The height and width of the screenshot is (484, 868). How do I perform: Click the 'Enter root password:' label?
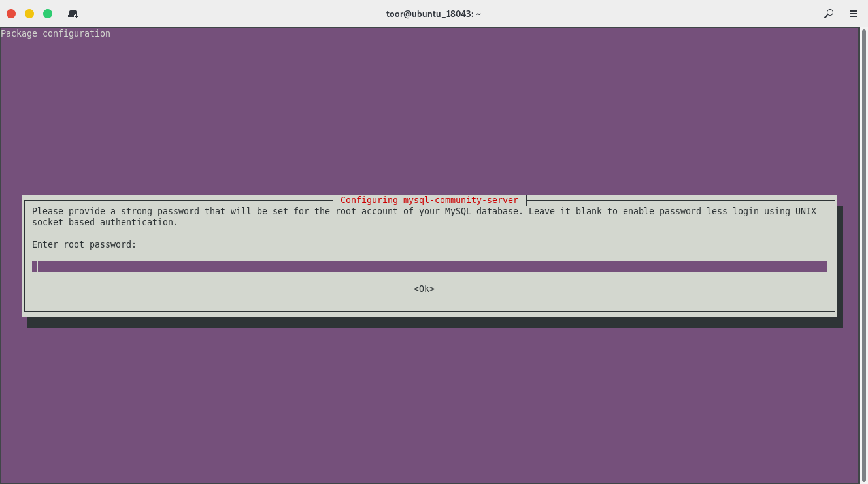point(84,245)
